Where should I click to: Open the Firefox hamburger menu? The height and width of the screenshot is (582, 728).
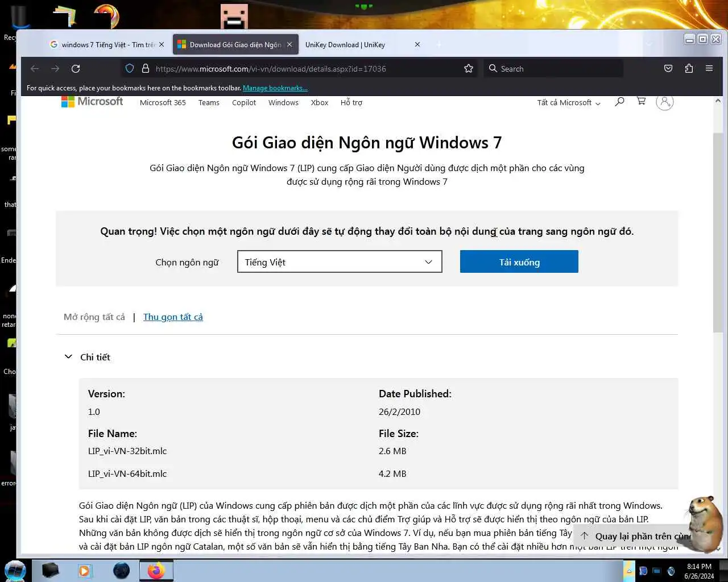tap(709, 69)
